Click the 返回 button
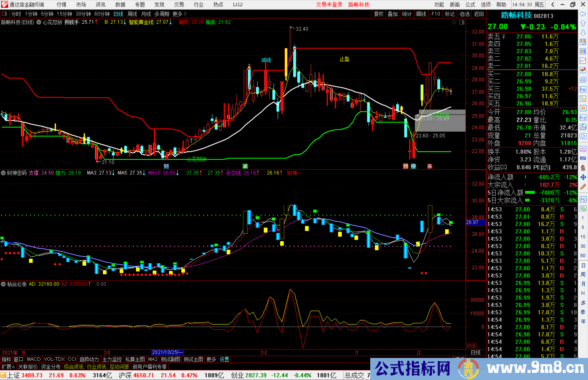This screenshot has width=588, height=380. tap(479, 14)
